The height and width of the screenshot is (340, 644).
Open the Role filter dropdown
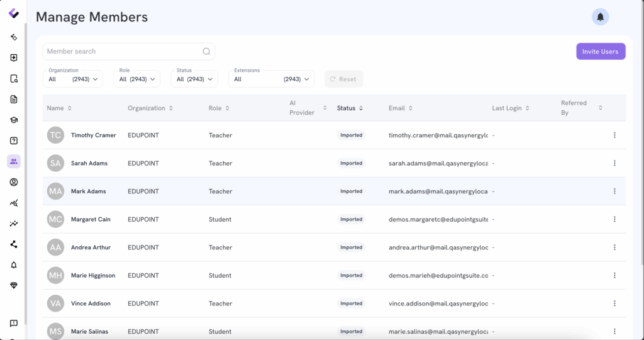pos(137,79)
